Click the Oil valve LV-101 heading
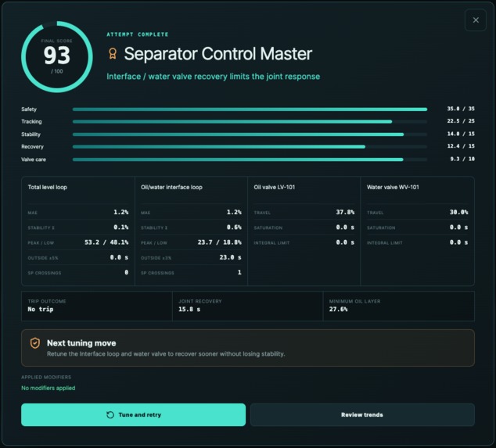The image size is (496, 448). pos(275,187)
